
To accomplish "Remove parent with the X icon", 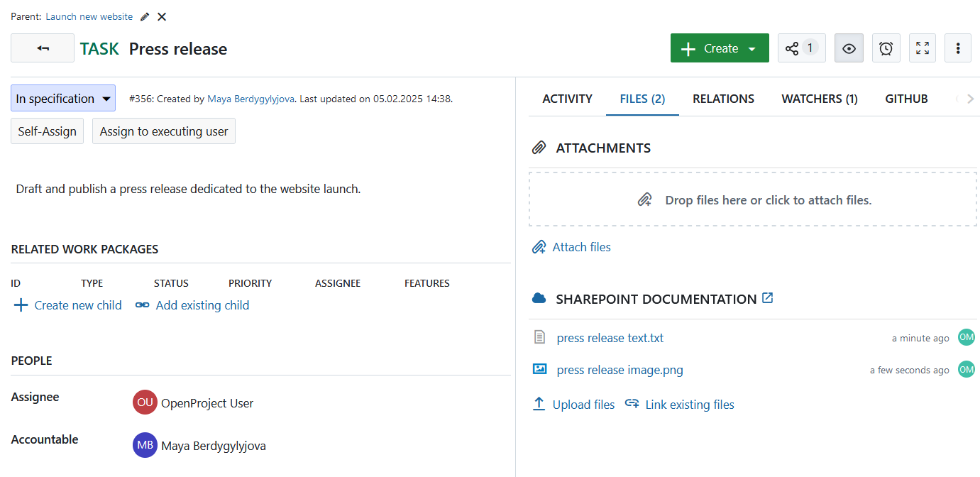I will click(162, 16).
